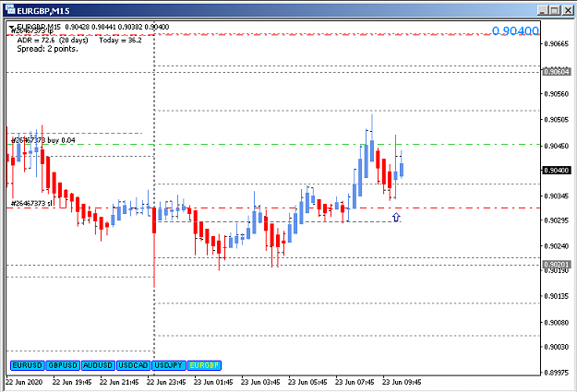The height and width of the screenshot is (392, 577).
Task: Click the 23 Jun 09:45 time label
Action: (x=402, y=382)
